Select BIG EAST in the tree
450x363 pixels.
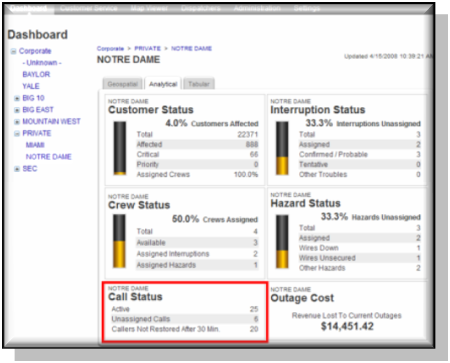pyautogui.click(x=38, y=110)
